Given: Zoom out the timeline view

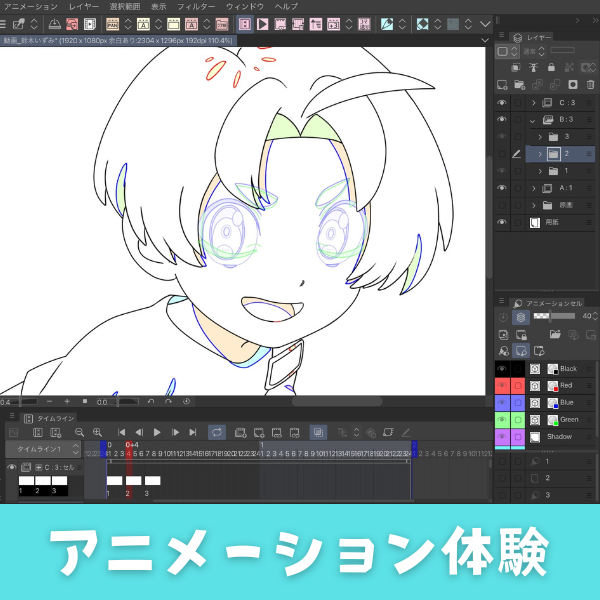Looking at the screenshot, I should pyautogui.click(x=79, y=432).
